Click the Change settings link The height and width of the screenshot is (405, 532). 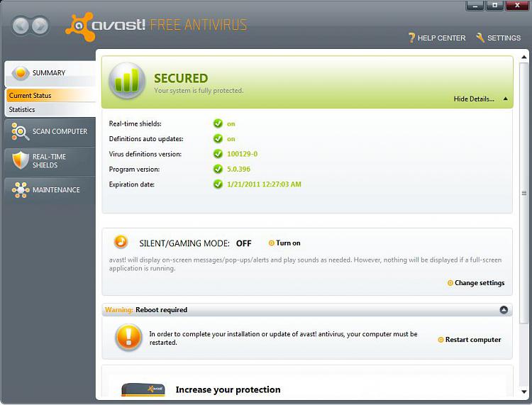click(476, 283)
